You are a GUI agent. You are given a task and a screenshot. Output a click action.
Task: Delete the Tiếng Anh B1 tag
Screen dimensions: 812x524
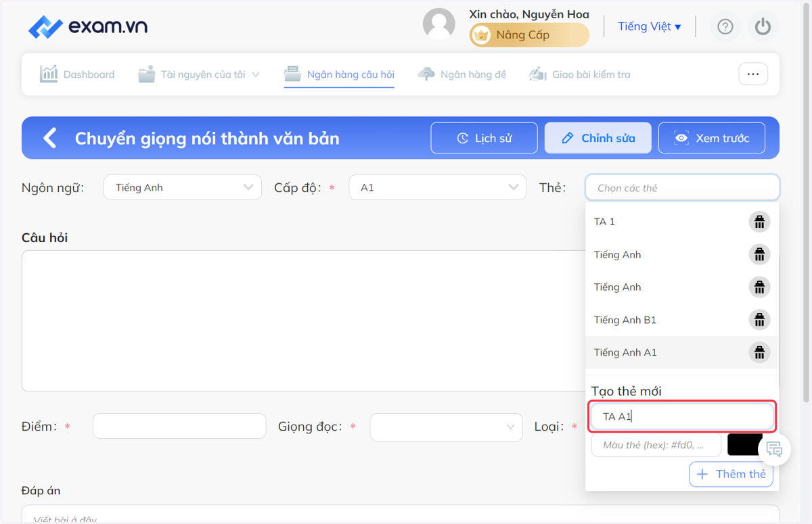coord(759,320)
